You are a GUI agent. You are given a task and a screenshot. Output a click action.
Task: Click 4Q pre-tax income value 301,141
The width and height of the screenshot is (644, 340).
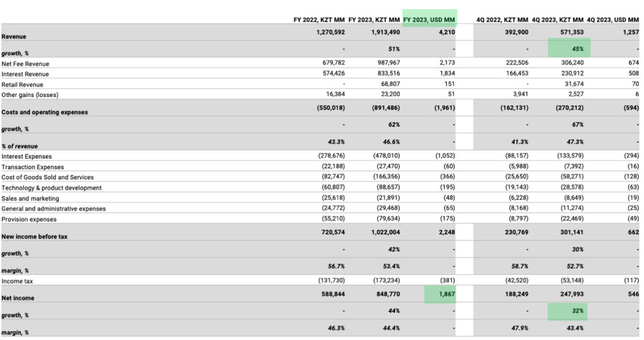[572, 232]
